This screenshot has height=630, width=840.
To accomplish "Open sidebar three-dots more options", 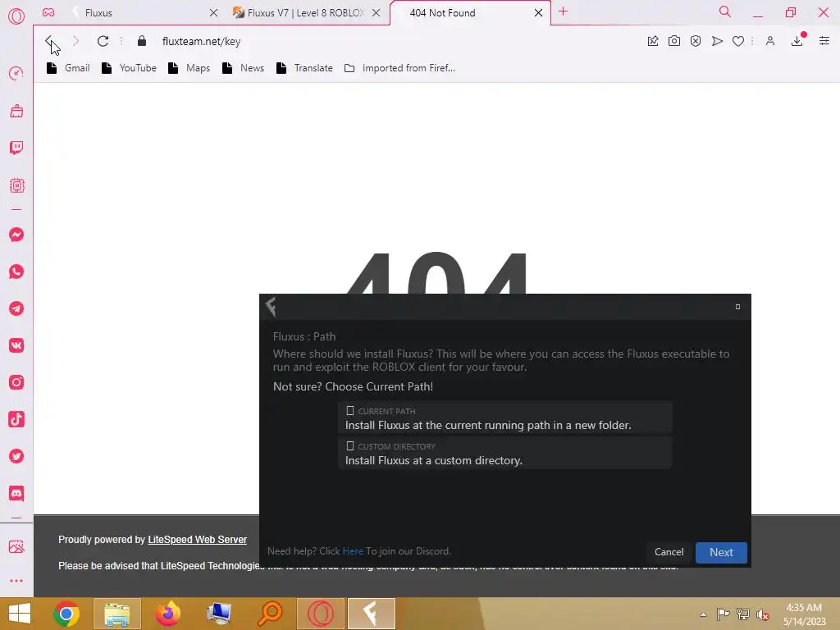I will 16,581.
